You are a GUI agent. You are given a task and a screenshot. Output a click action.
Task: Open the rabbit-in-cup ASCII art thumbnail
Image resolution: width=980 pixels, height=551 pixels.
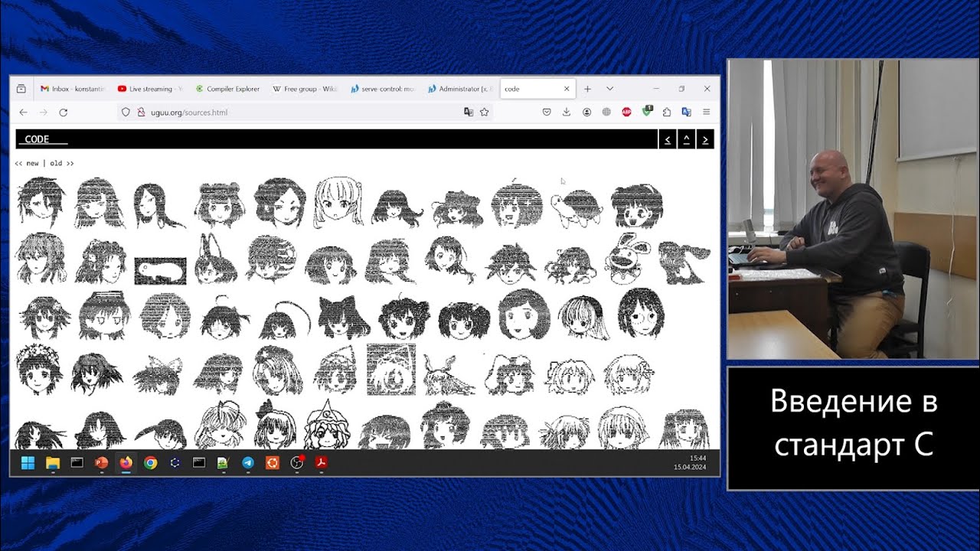[627, 259]
